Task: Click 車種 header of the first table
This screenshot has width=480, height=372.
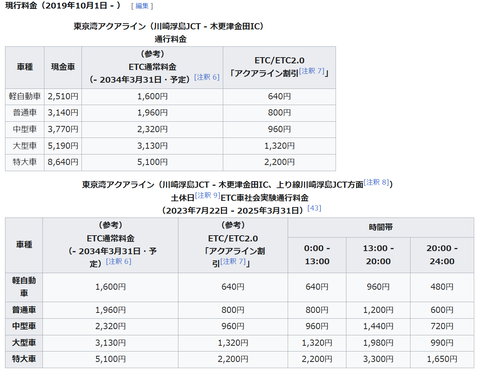Action: [x=25, y=67]
